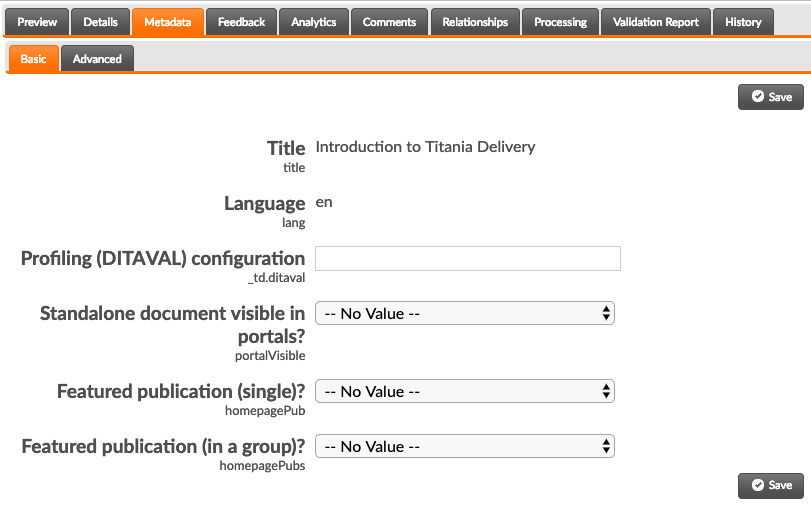811x509 pixels.
Task: Click the Profiling DITAVAL configuration text field
Action: (468, 259)
